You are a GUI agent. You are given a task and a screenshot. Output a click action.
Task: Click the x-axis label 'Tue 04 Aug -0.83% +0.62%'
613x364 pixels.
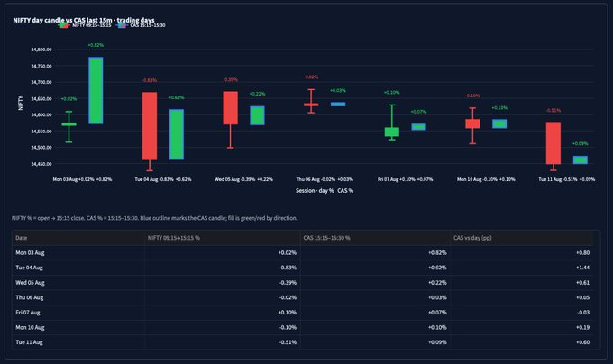[163, 179]
